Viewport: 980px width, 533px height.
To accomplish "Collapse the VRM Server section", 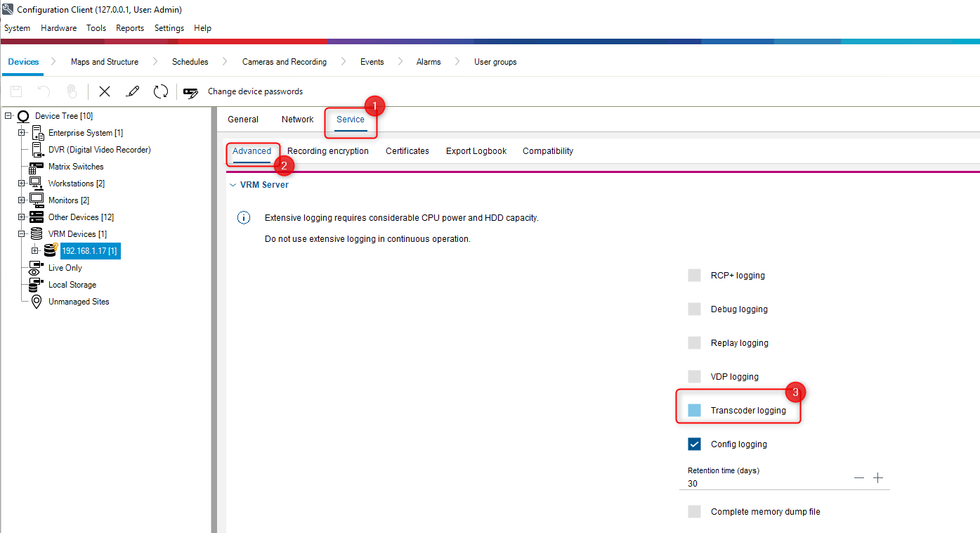I will tap(233, 185).
